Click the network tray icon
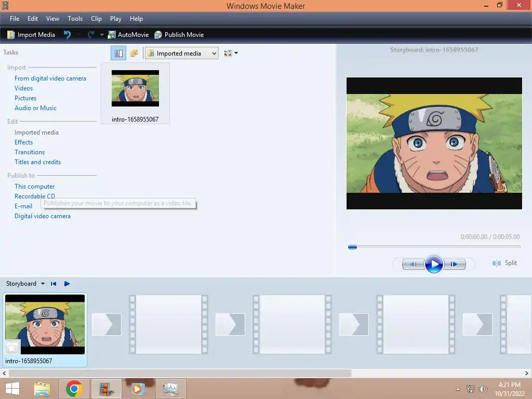 (470, 389)
